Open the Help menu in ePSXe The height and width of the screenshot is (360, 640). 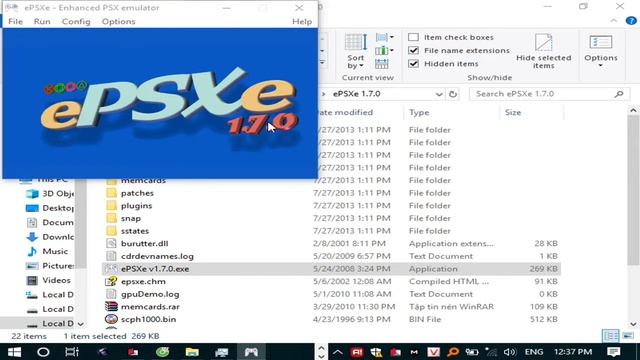pyautogui.click(x=302, y=22)
